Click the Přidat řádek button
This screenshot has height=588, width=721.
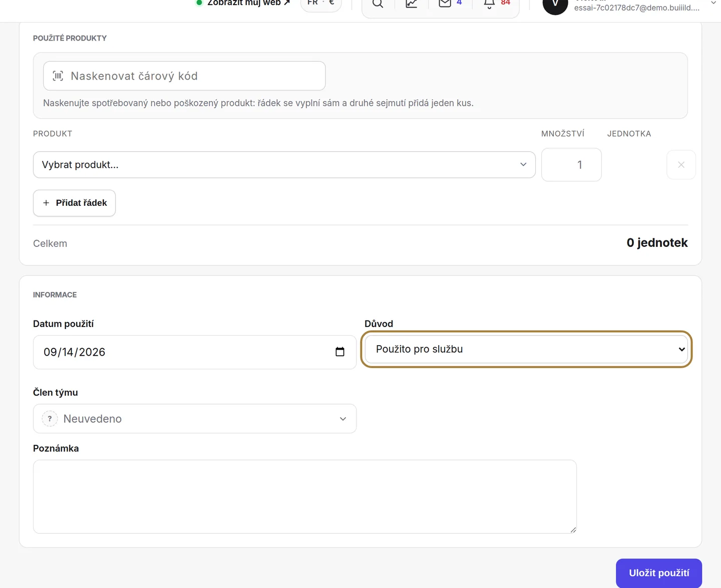tap(74, 203)
